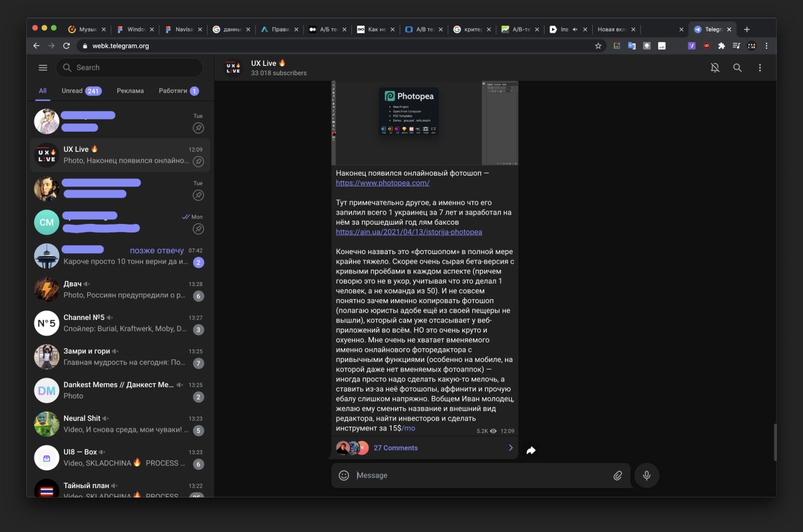803x532 pixels.
Task: Toggle channel notifications bell icon
Action: 715,68
